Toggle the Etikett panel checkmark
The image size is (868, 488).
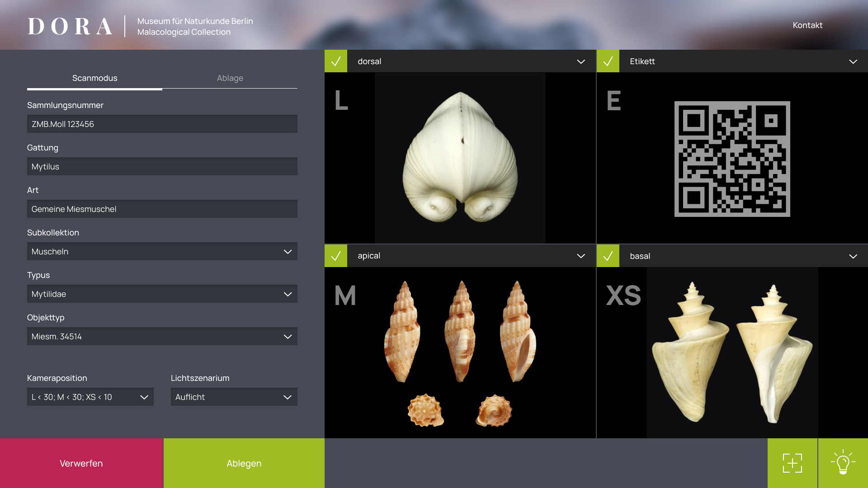pos(608,61)
